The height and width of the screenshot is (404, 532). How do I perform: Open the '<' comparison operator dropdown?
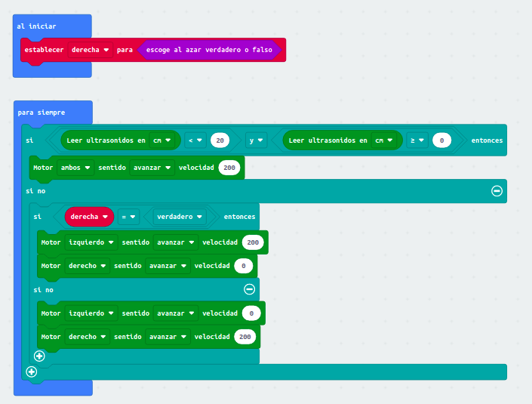[x=195, y=140]
